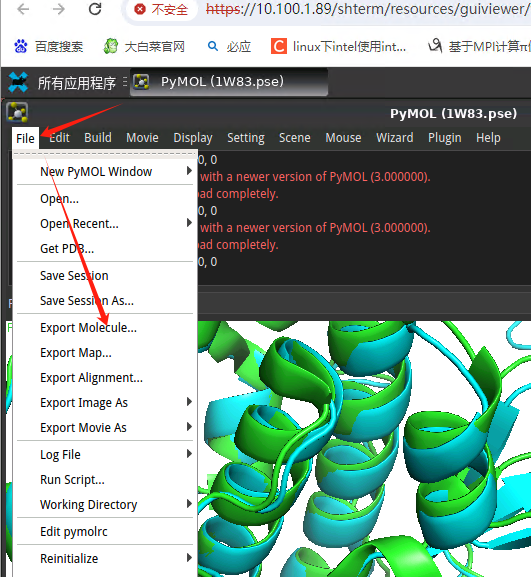Select Save Session As... entry
531x577 pixels.
pos(105,301)
